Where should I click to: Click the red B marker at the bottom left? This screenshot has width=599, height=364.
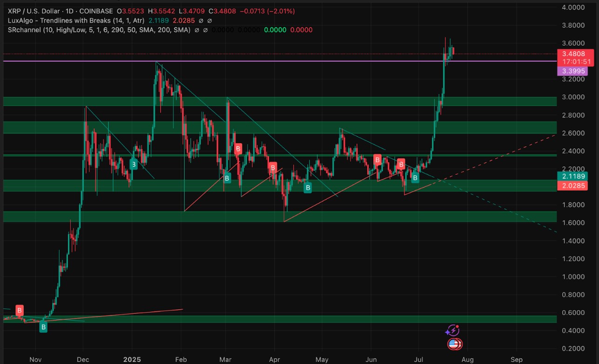point(19,311)
